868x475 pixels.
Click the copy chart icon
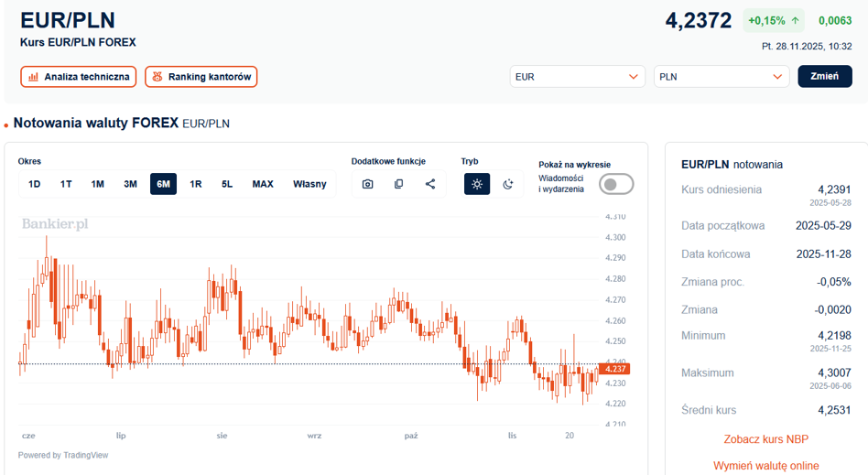[398, 184]
